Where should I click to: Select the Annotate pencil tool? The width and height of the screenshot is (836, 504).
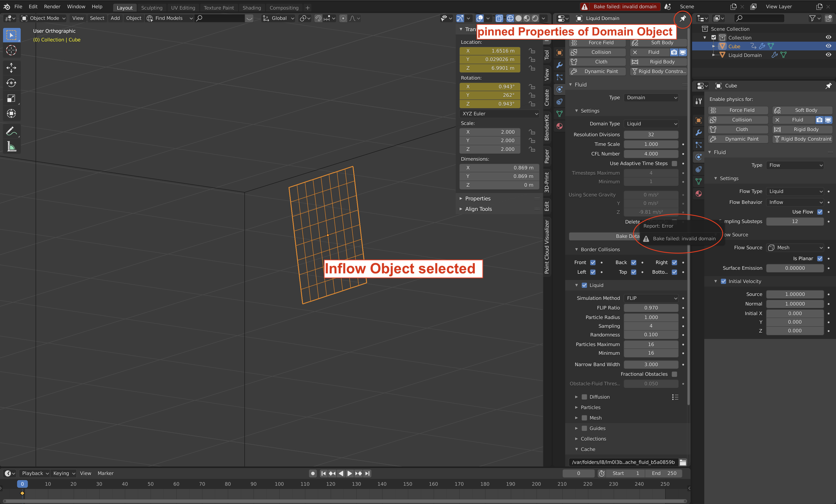click(11, 131)
